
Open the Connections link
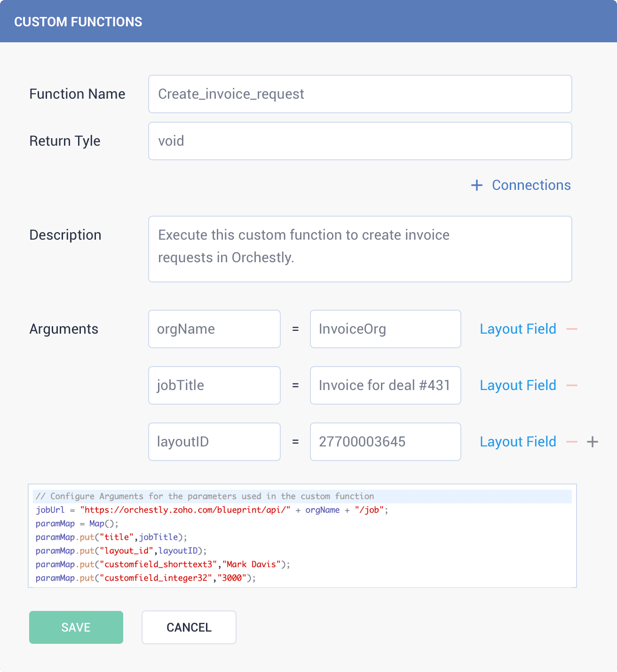pos(531,185)
